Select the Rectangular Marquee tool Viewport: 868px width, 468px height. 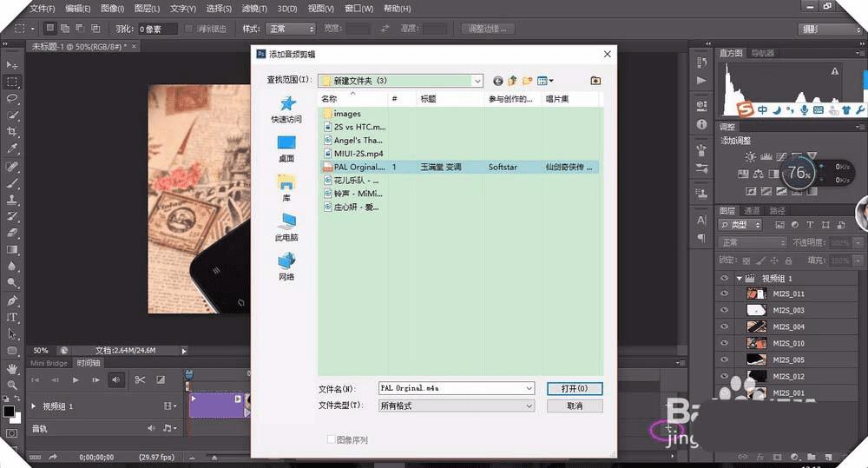coord(12,82)
